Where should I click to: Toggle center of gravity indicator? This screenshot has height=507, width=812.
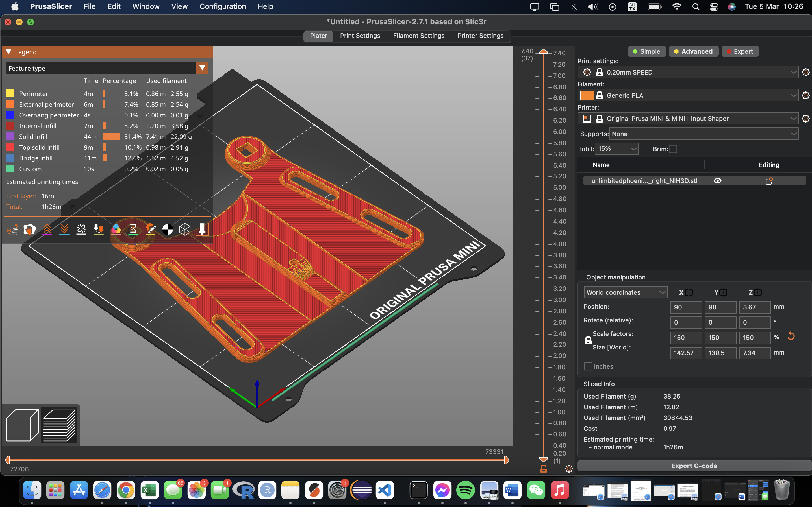pyautogui.click(x=168, y=229)
